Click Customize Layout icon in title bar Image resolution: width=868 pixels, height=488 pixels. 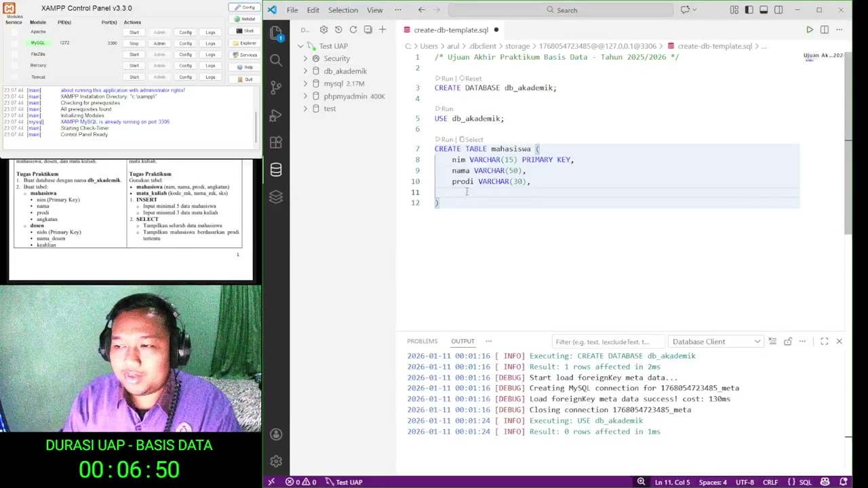(734, 10)
